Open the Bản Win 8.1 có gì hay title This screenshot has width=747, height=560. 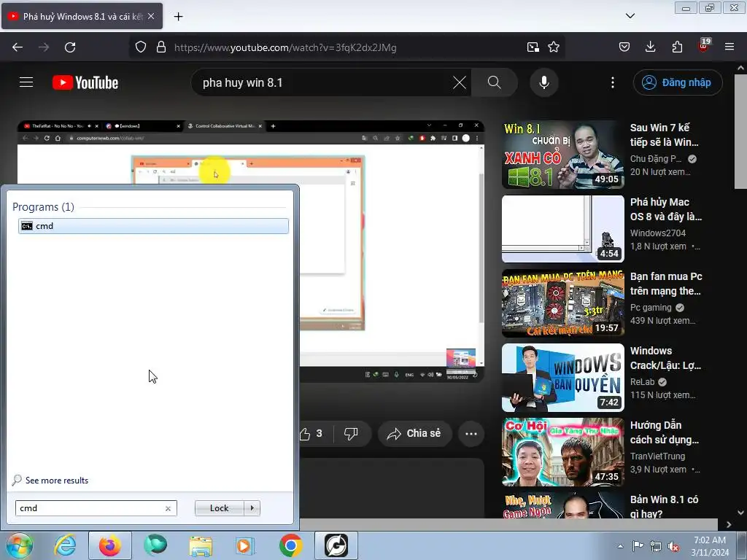click(664, 507)
